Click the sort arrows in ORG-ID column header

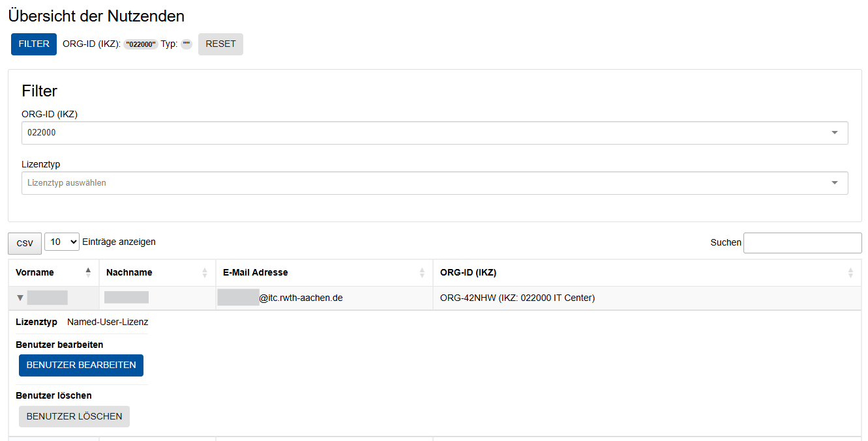850,272
